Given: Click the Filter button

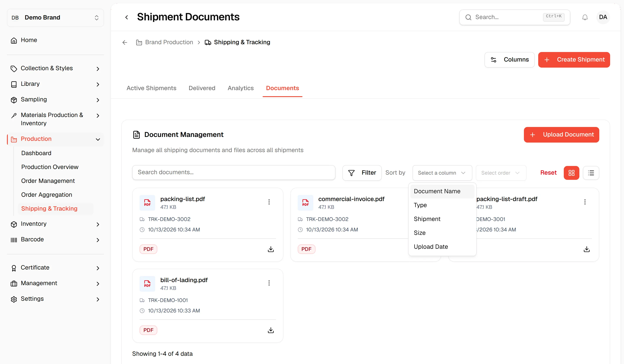Looking at the screenshot, I should 362,173.
